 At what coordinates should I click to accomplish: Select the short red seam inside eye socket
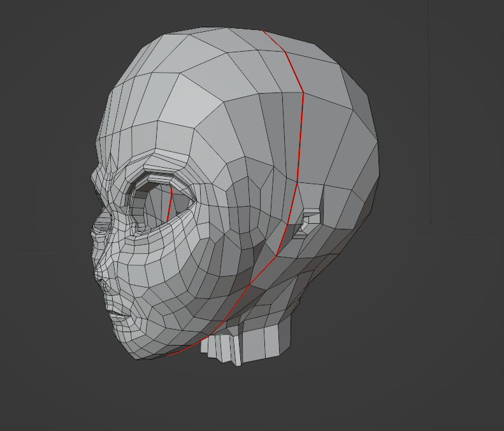point(170,204)
